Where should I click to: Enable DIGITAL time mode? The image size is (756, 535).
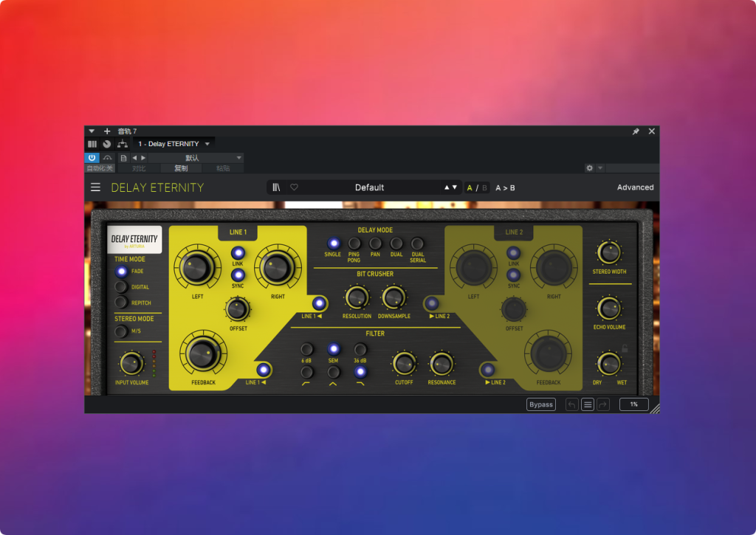pyautogui.click(x=120, y=287)
